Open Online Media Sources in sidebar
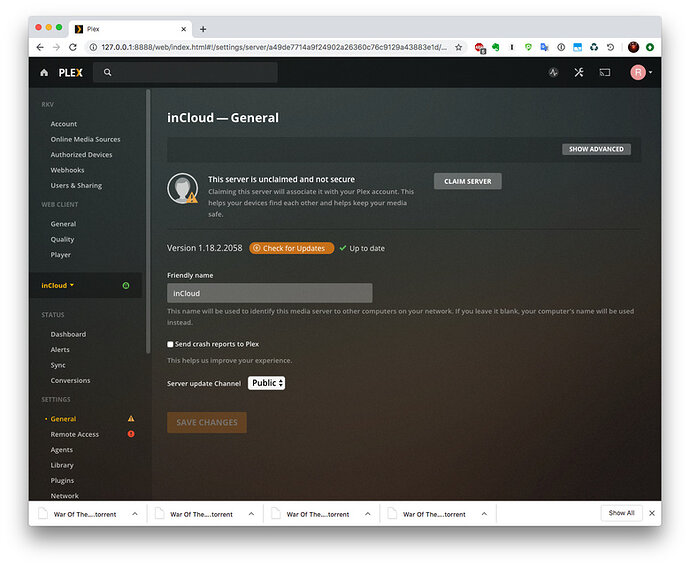Viewport: 690px width, 566px height. [x=85, y=140]
